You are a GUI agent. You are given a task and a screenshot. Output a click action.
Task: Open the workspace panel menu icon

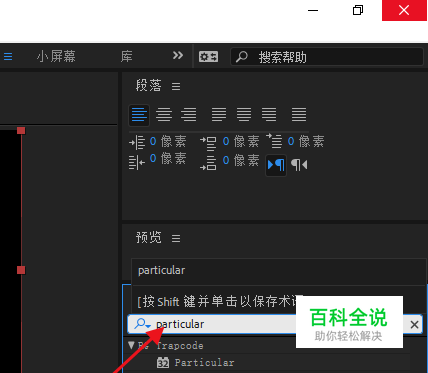coord(8,56)
